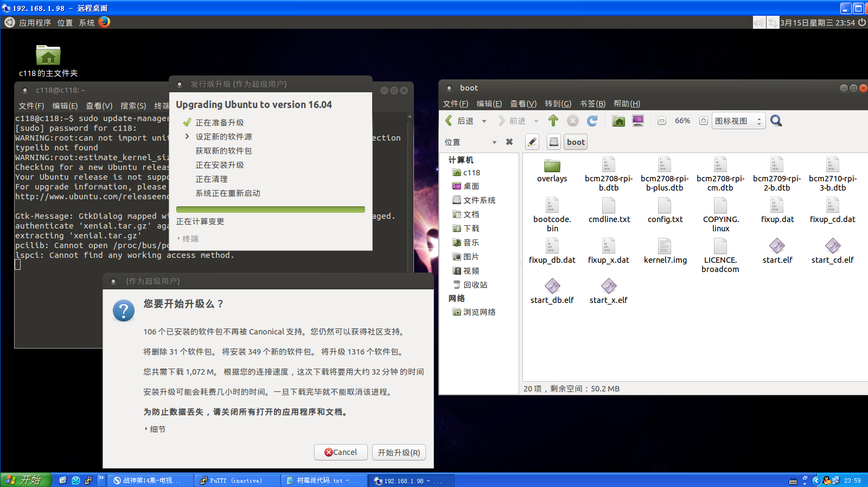Screen dimensions: 868x487
Task: Open 搜索(S) menu in terminal window
Action: 133,106
